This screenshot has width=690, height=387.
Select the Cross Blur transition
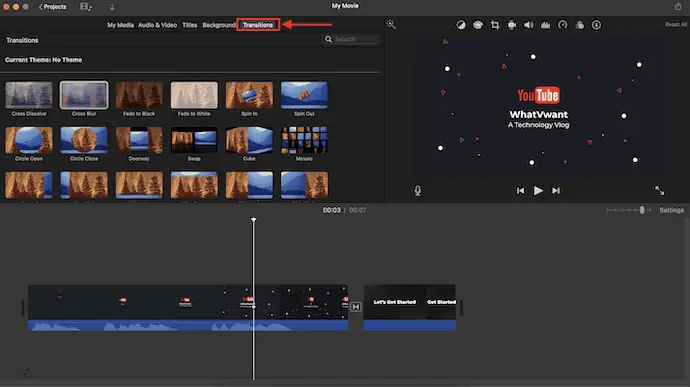click(x=84, y=95)
